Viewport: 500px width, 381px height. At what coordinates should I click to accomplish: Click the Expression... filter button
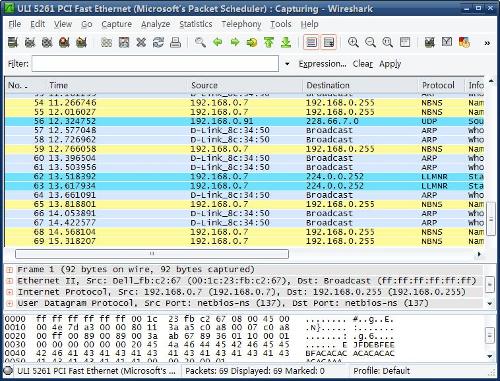click(x=322, y=64)
